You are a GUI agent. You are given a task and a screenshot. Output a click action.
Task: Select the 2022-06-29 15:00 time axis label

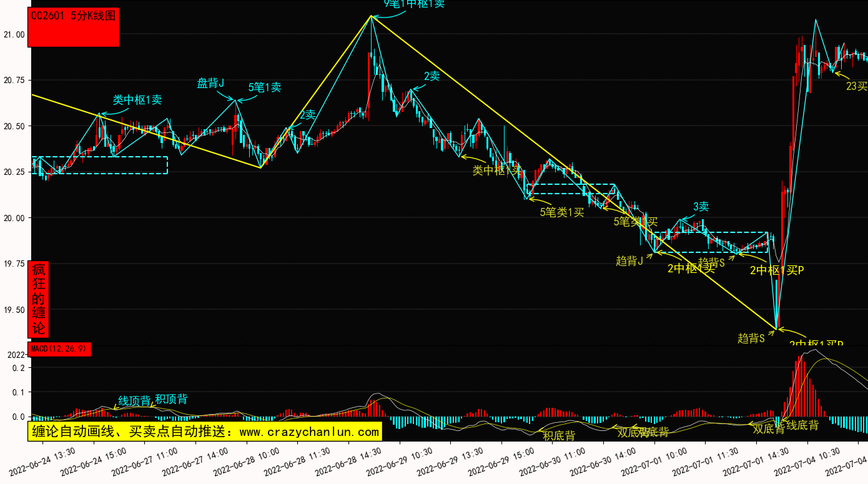[x=502, y=461]
